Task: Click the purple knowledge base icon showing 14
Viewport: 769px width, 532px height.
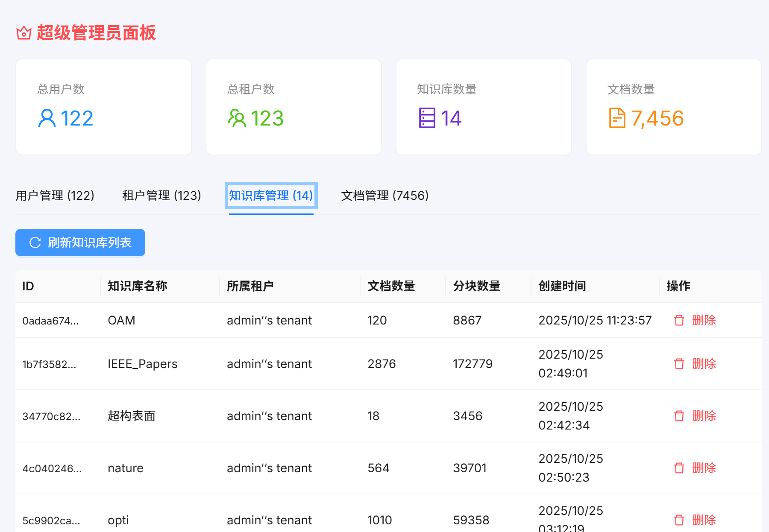Action: coord(427,118)
